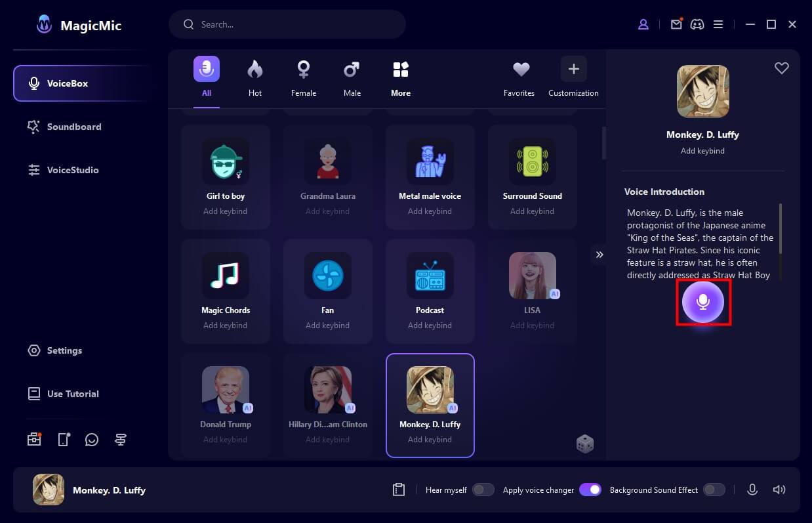
Task: Add keybind for Podcast
Action: pyautogui.click(x=430, y=325)
